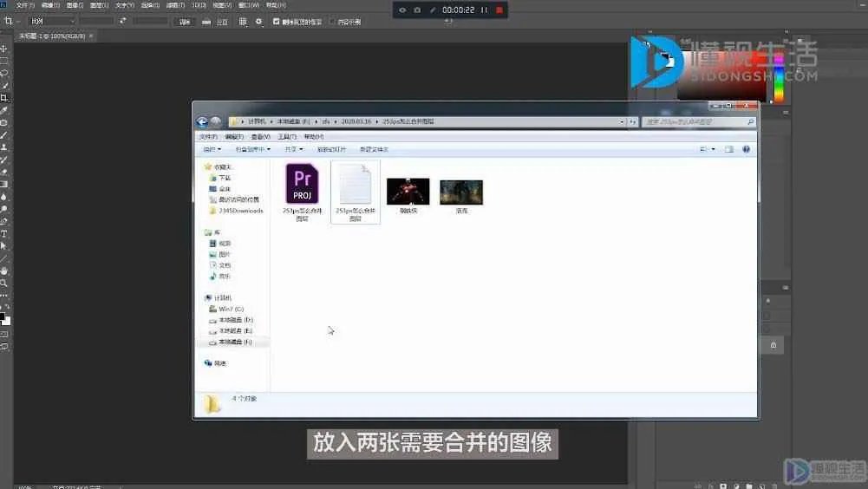This screenshot has width=868, height=489.
Task: Toggle the recorder eye visibility icon
Action: (x=402, y=10)
